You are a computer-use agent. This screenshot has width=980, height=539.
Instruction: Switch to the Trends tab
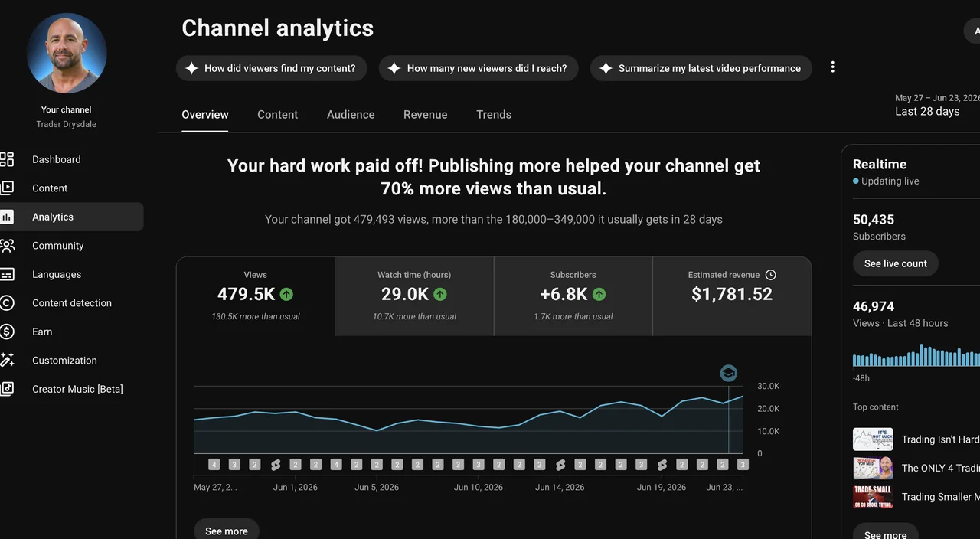tap(494, 115)
